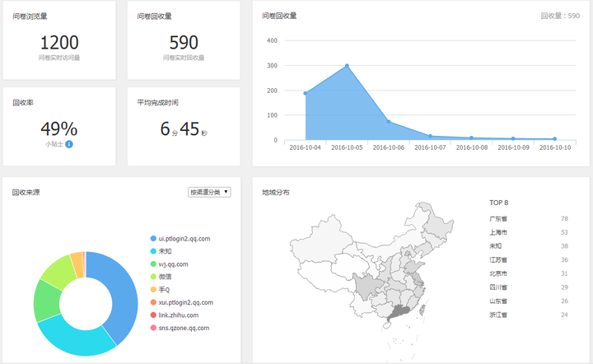
Task: Select 山东省 in the TOP 8 list
Action: (x=498, y=301)
